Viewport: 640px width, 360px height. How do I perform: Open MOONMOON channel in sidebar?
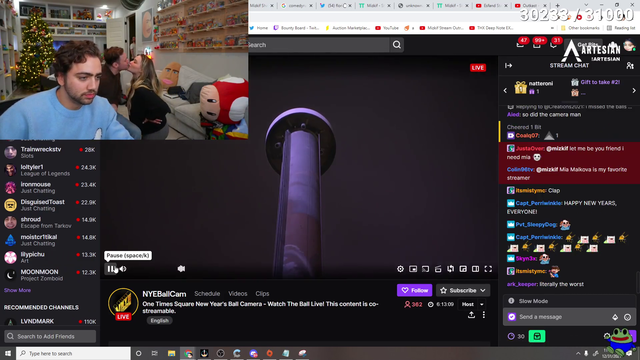point(50,275)
